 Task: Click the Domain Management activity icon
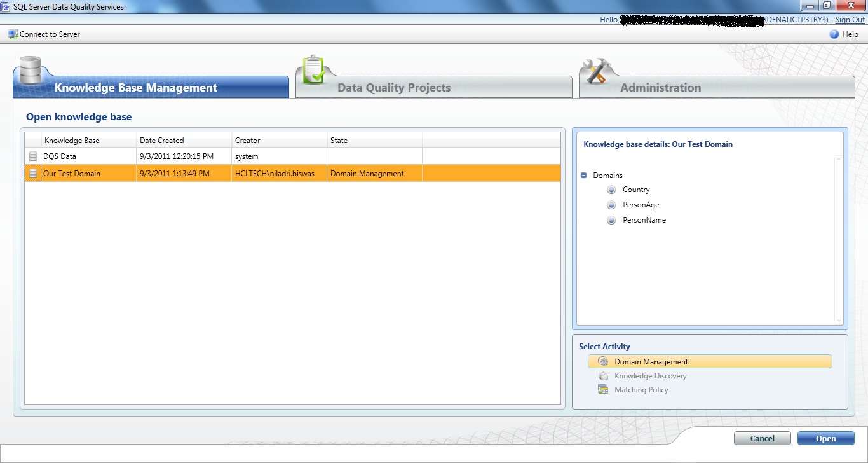tap(603, 361)
